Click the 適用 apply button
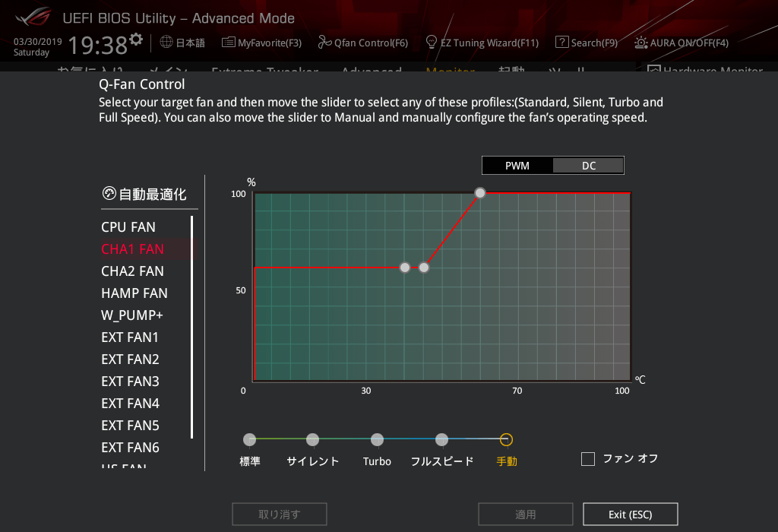Viewport: 778px width, 532px height. click(526, 514)
